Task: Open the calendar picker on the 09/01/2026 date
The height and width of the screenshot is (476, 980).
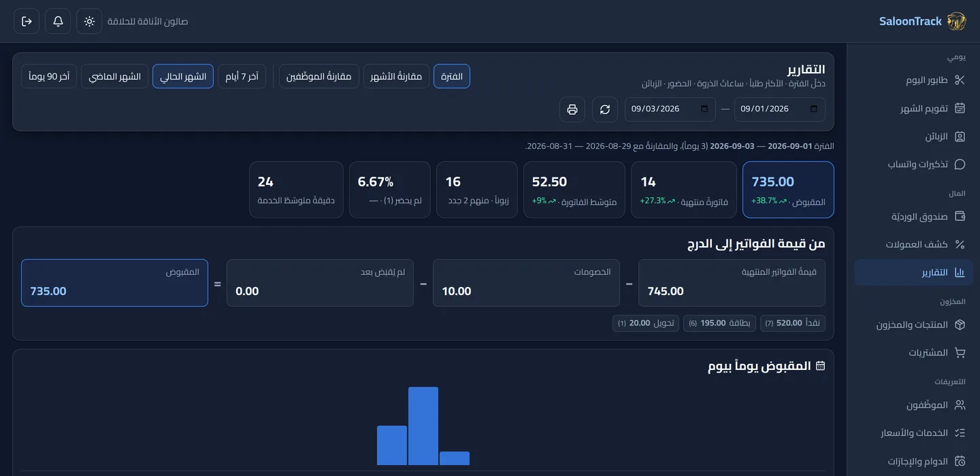Action: pos(815,109)
